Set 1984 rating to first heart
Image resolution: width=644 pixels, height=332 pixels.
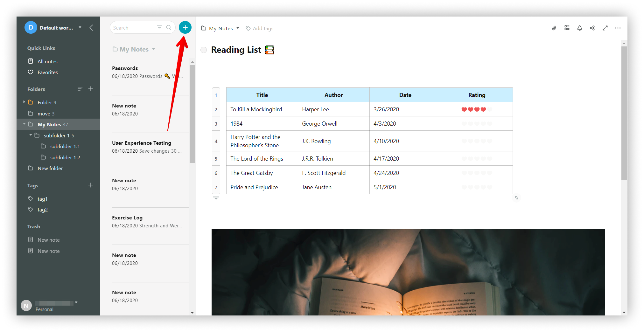(x=464, y=124)
